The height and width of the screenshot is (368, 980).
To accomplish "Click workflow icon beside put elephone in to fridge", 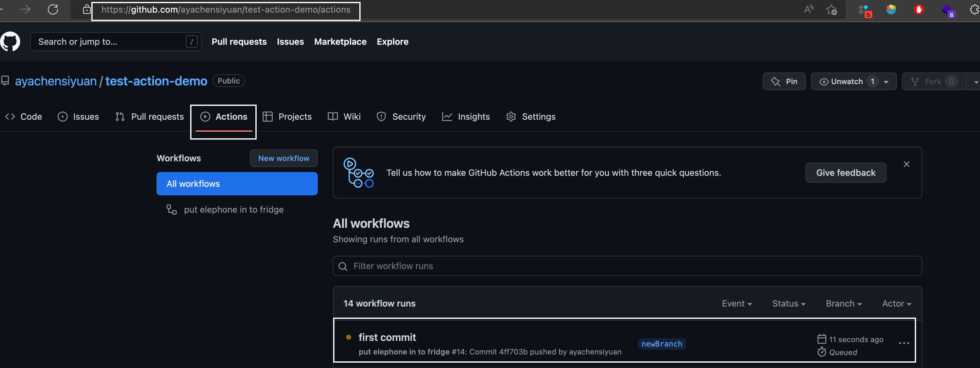I will coord(172,210).
